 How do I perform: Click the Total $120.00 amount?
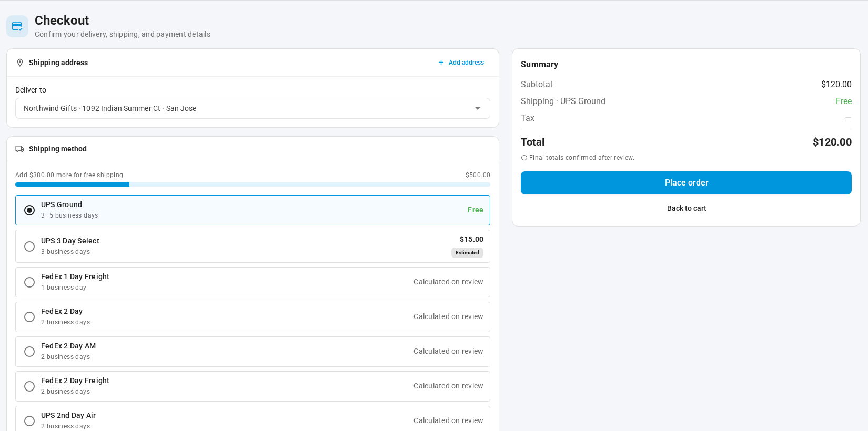click(832, 142)
